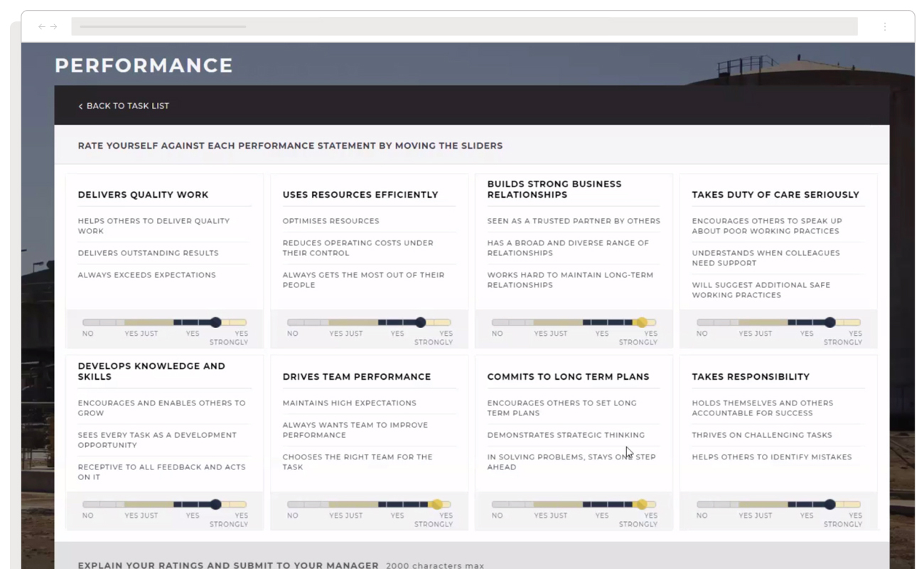Click the Takes Duty of Care Seriously title
The image size is (924, 569).
click(x=775, y=195)
